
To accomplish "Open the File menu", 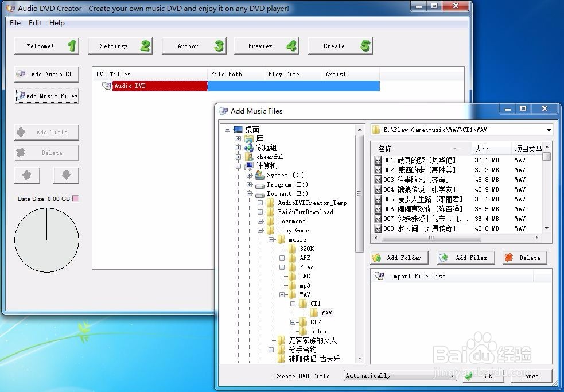I will (x=15, y=23).
